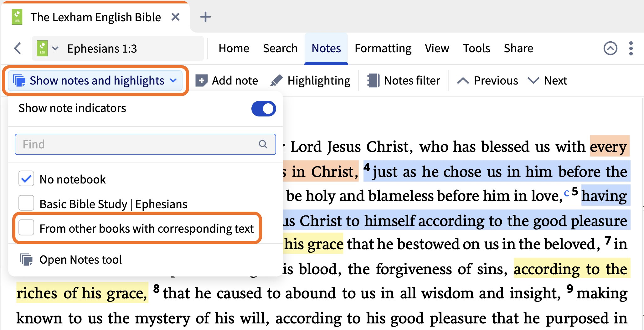Image resolution: width=644 pixels, height=330 pixels.
Task: Open the View menu tab
Action: coord(437,49)
